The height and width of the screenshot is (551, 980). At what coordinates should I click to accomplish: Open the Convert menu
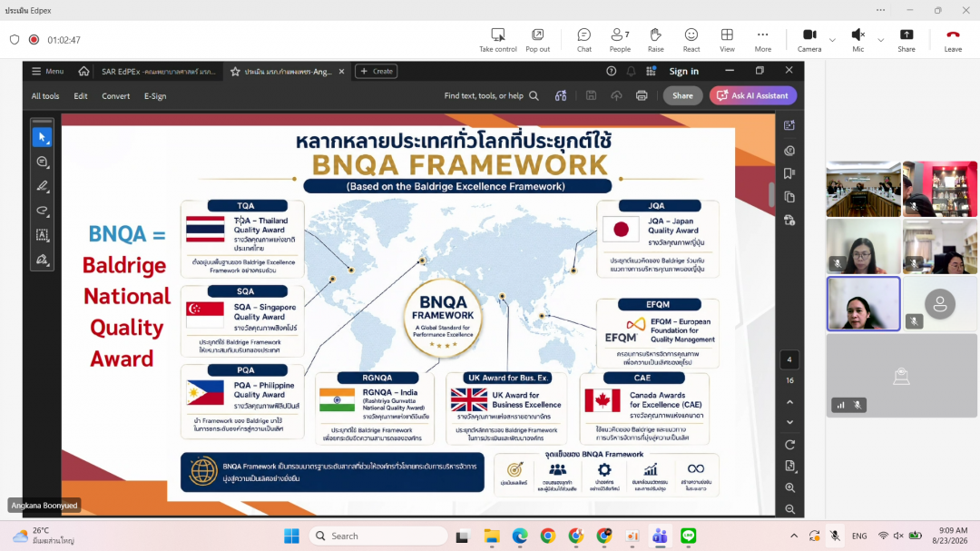tap(115, 95)
